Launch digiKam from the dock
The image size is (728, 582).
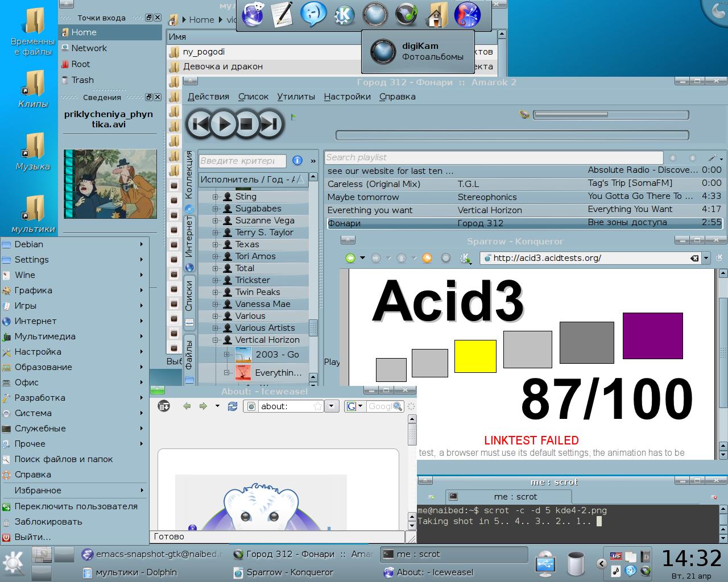374,15
